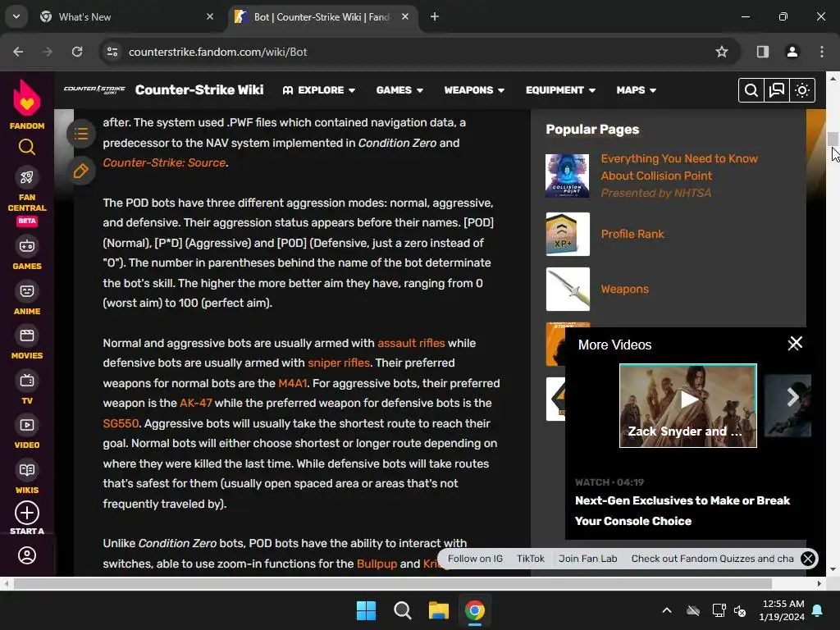Open the wiki discussions icon
Image resolution: width=840 pixels, height=630 pixels.
[777, 90]
